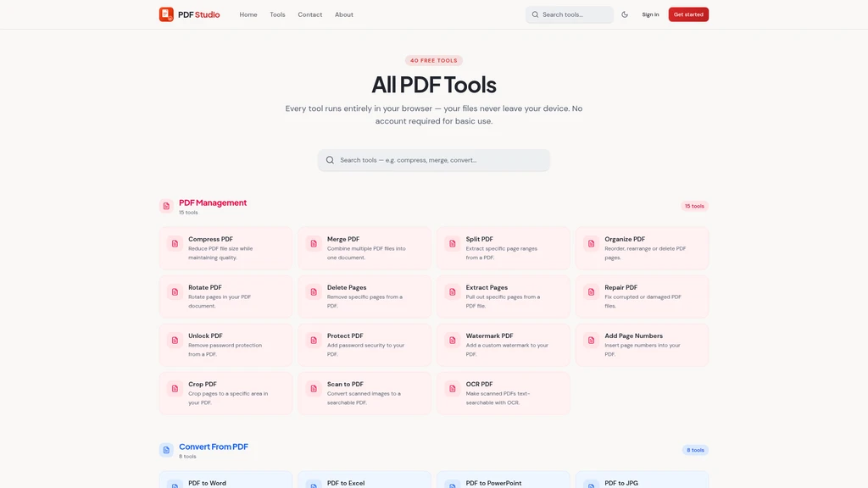Click the Unlock PDF card icon
Screen dimensions: 868x488
pyautogui.click(x=175, y=341)
